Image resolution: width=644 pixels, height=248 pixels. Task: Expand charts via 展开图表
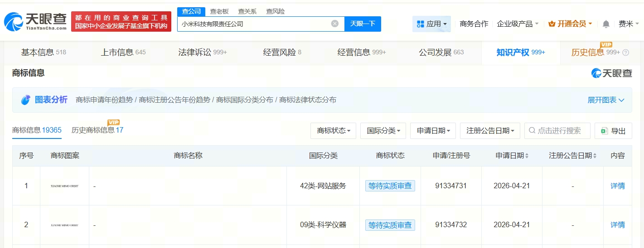[x=606, y=100]
